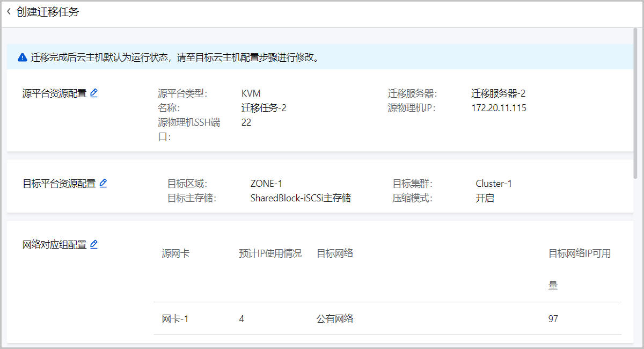Select the SharedBlock-iSCSi主存储 value
This screenshot has height=349, width=644.
(301, 198)
